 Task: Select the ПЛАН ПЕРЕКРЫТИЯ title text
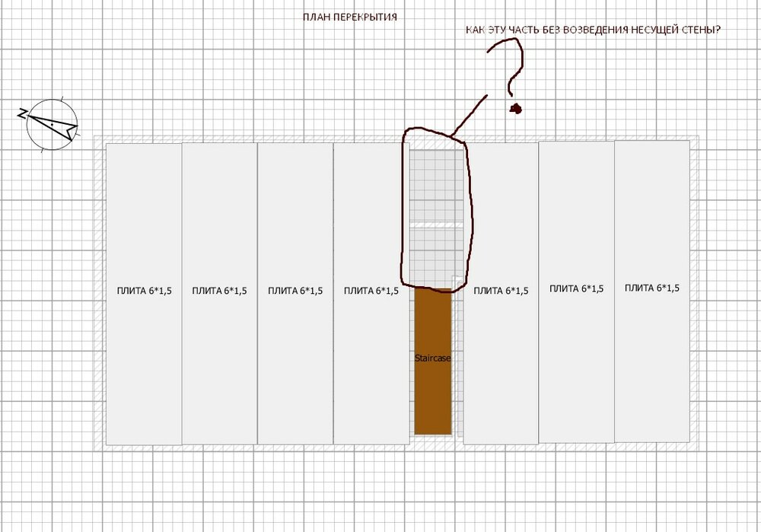[x=349, y=15]
